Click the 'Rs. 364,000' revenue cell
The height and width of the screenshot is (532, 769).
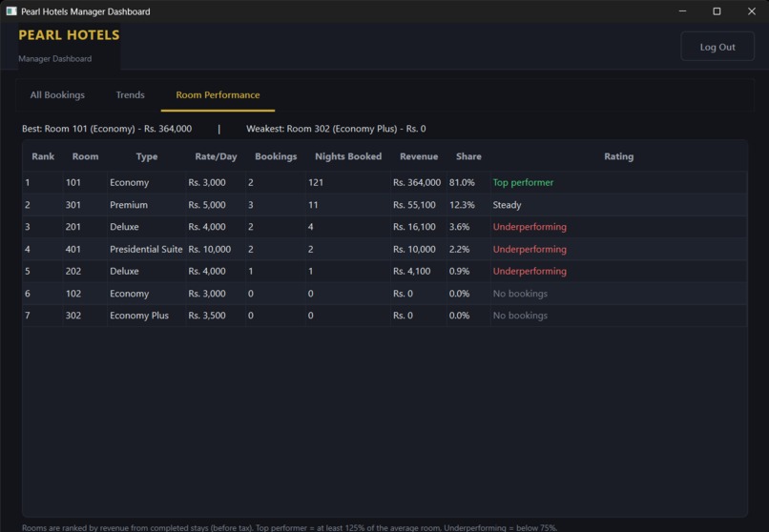click(x=417, y=183)
